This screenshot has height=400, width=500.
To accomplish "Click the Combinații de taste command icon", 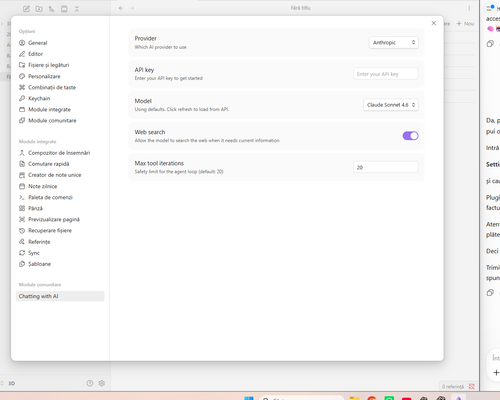I will click(22, 87).
